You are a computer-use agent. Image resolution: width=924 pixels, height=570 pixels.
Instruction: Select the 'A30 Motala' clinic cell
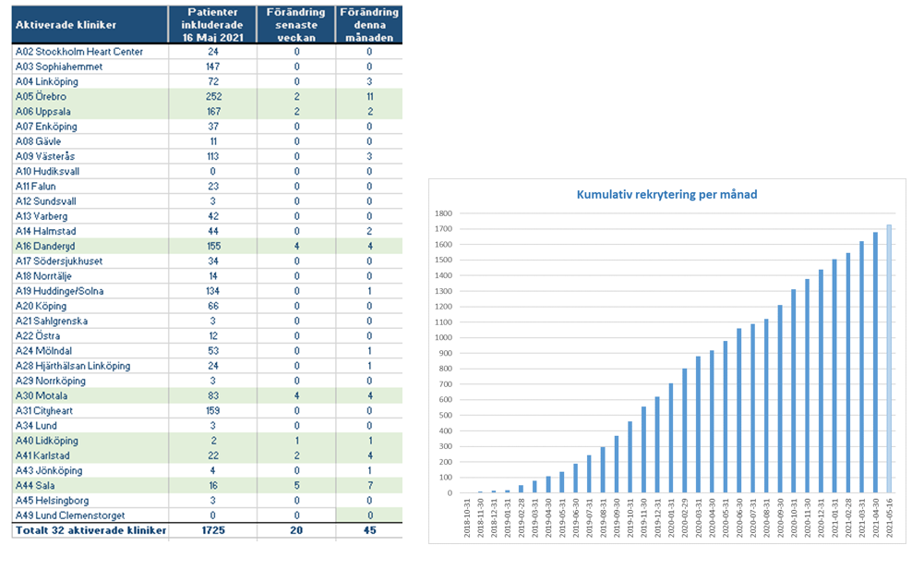coord(90,396)
